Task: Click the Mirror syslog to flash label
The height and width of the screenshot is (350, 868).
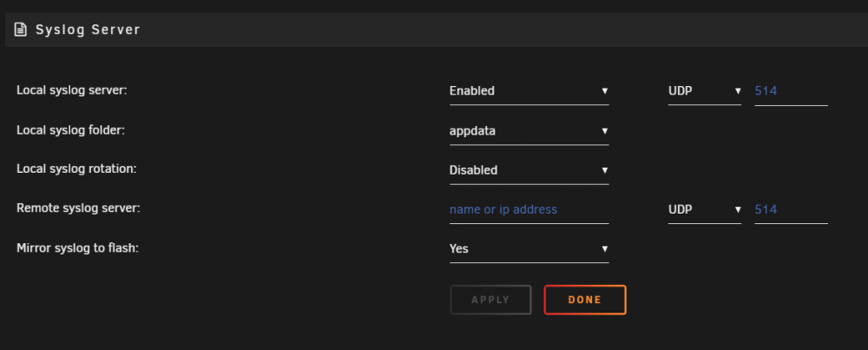Action: point(77,248)
